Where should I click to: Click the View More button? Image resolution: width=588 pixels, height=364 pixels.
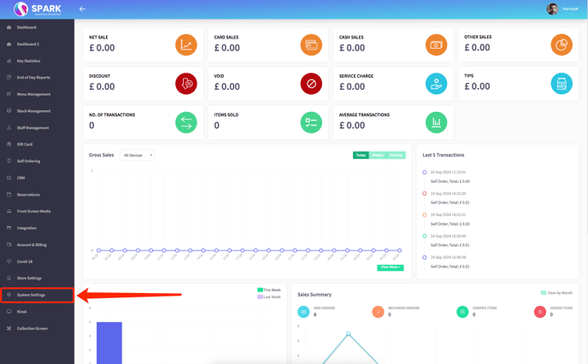[x=390, y=267]
